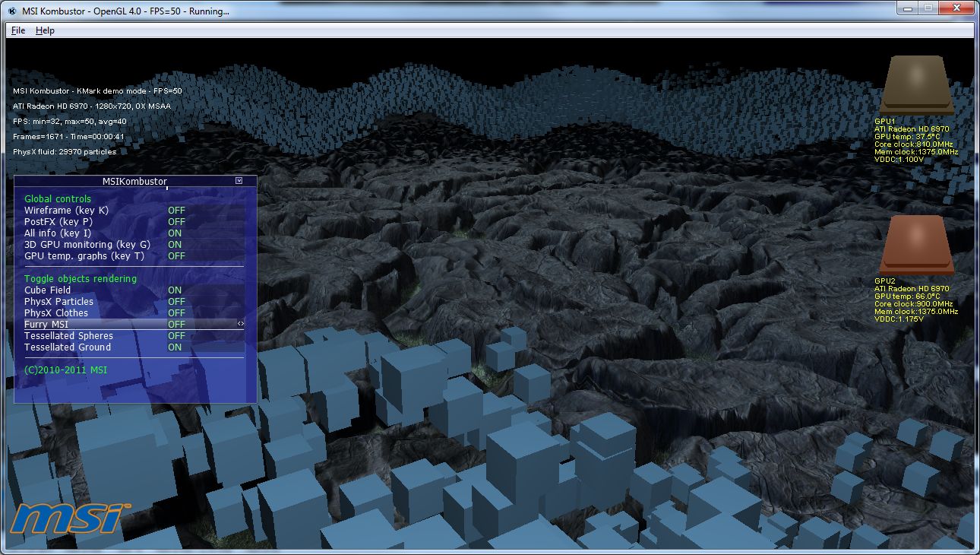Click VDDC 1.175V reading
The image size is (980, 555).
click(x=899, y=319)
